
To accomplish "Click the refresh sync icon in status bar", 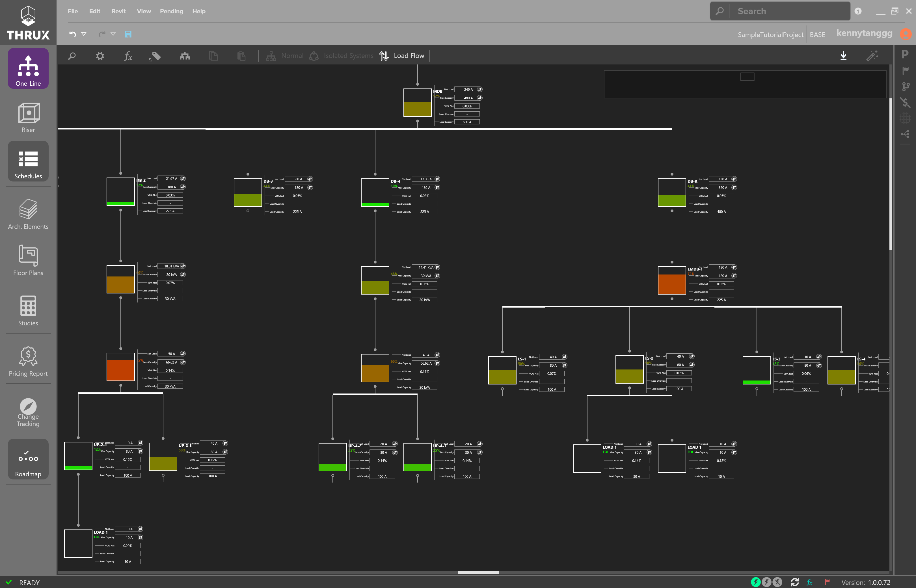I will pos(795,582).
